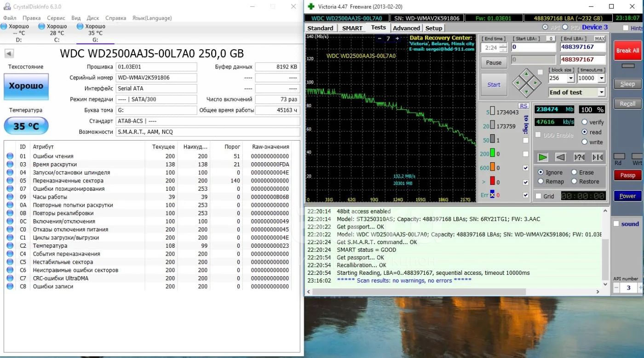Toggle the Grid checkbox
Viewport: 644px width, 358px height.
tap(538, 196)
